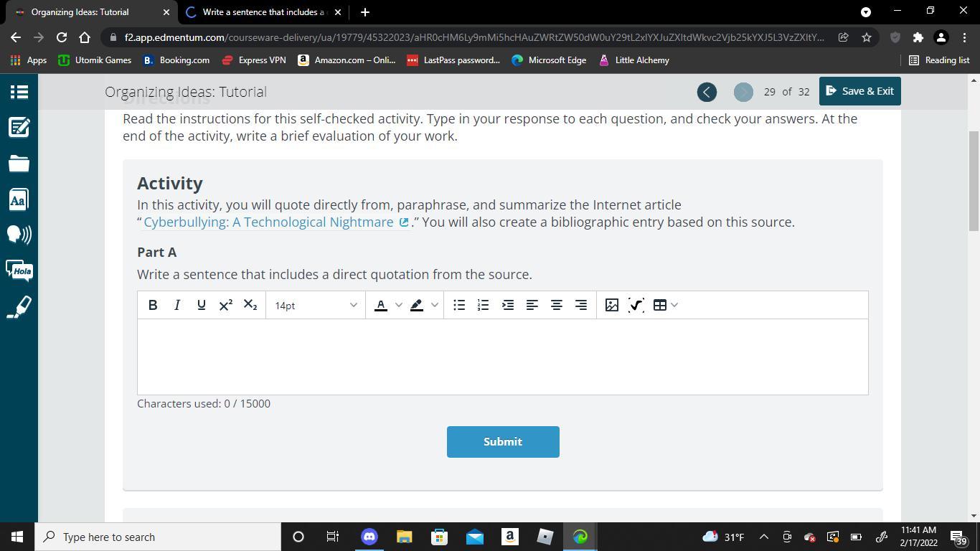Select the highlighter tool in sidebar
980x551 pixels.
pos(19,307)
